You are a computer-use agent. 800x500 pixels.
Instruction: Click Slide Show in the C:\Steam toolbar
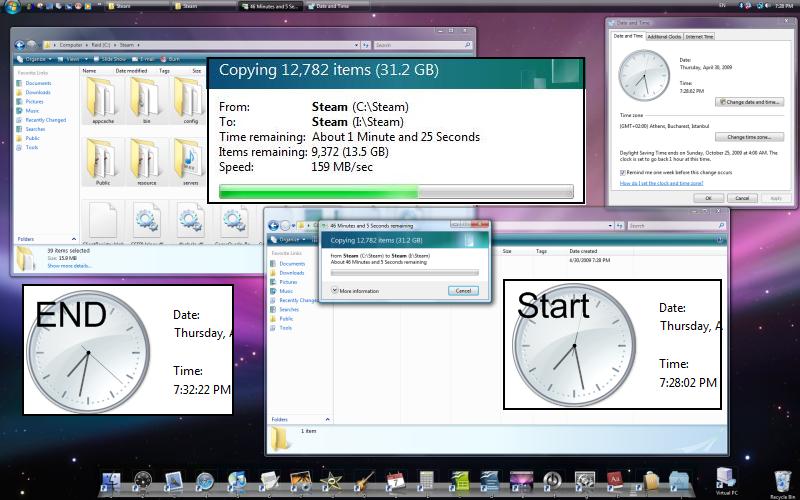[x=110, y=59]
